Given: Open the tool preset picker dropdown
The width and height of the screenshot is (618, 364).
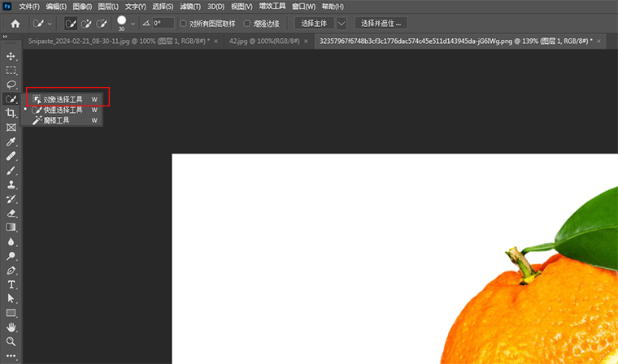Looking at the screenshot, I should [x=44, y=24].
